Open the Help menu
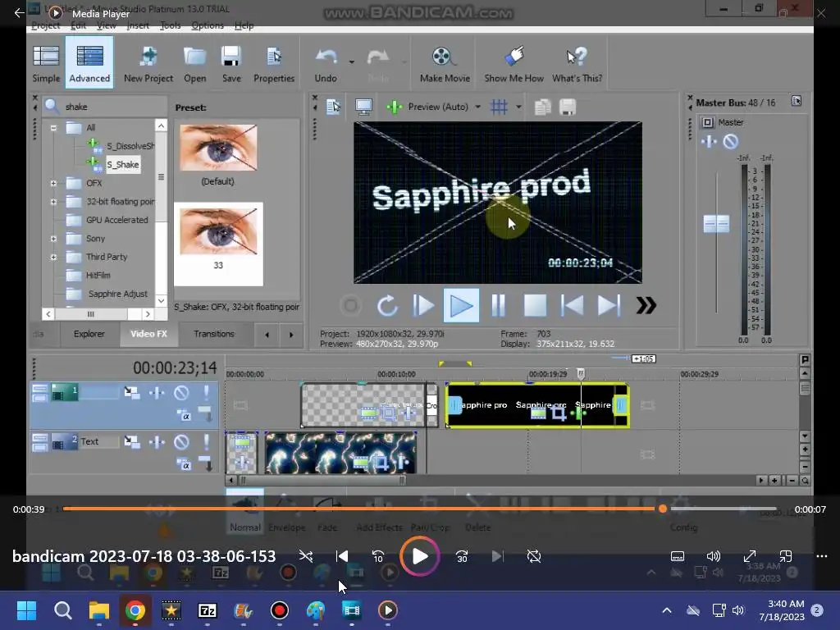Screen dimensions: 840x630 coord(244,25)
